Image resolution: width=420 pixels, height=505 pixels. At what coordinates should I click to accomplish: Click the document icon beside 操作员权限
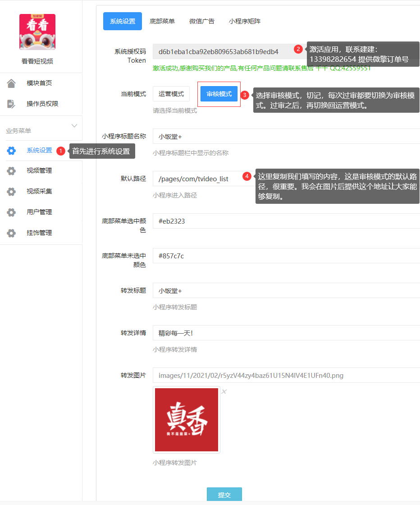[11, 104]
